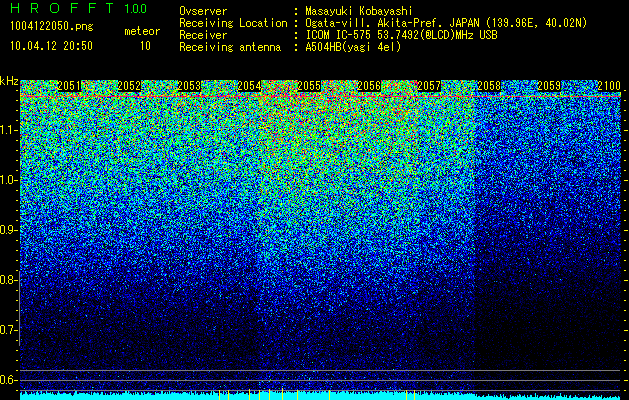Click the 2056 time marker
The height and width of the screenshot is (400, 629).
369,86
